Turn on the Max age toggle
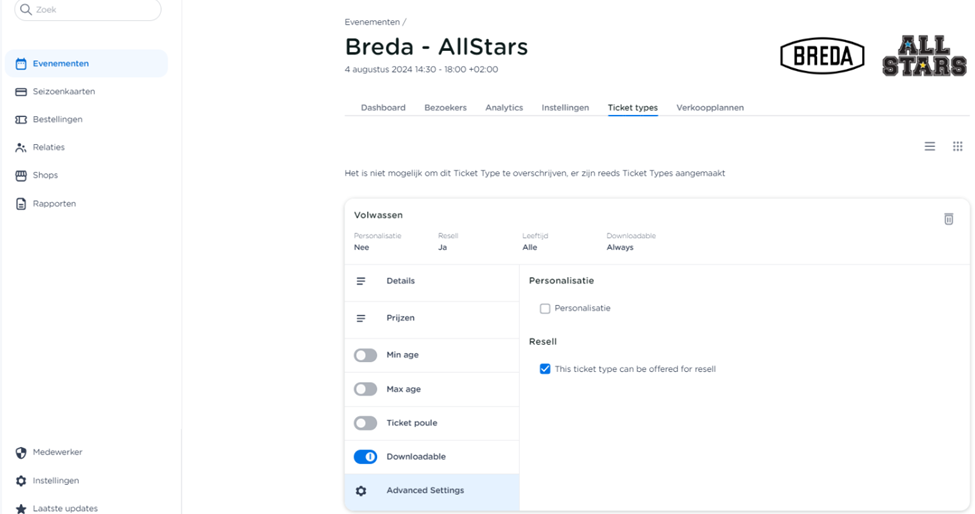Image resolution: width=975 pixels, height=514 pixels. (x=365, y=389)
